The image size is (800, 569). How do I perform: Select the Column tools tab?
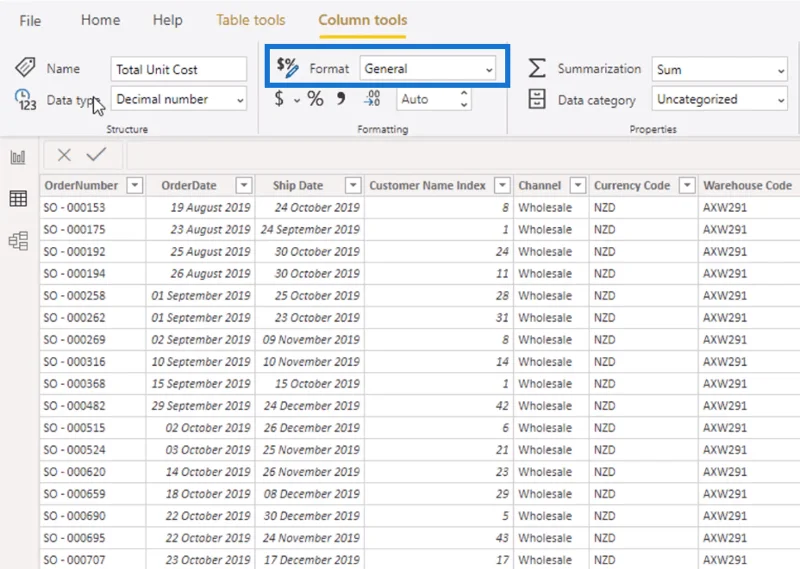coord(363,20)
